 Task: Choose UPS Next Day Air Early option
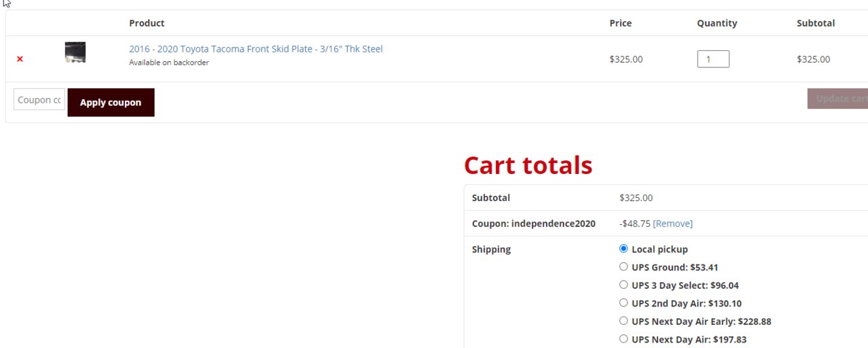(x=623, y=321)
